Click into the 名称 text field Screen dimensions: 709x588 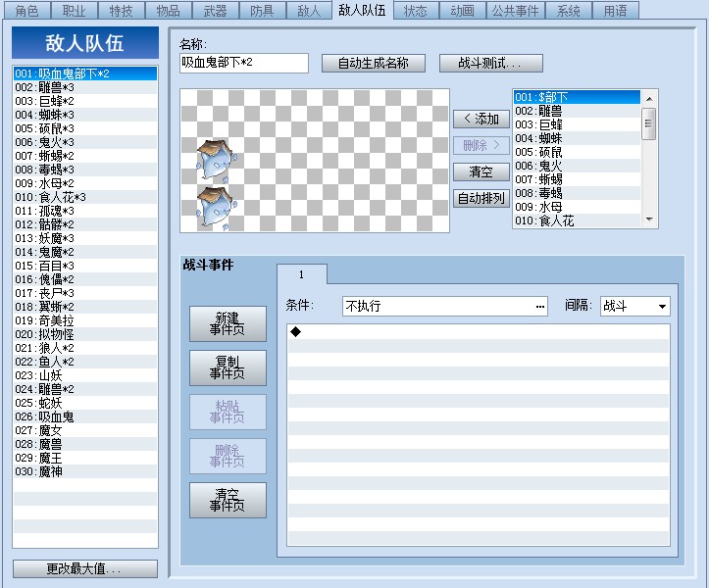click(x=244, y=63)
